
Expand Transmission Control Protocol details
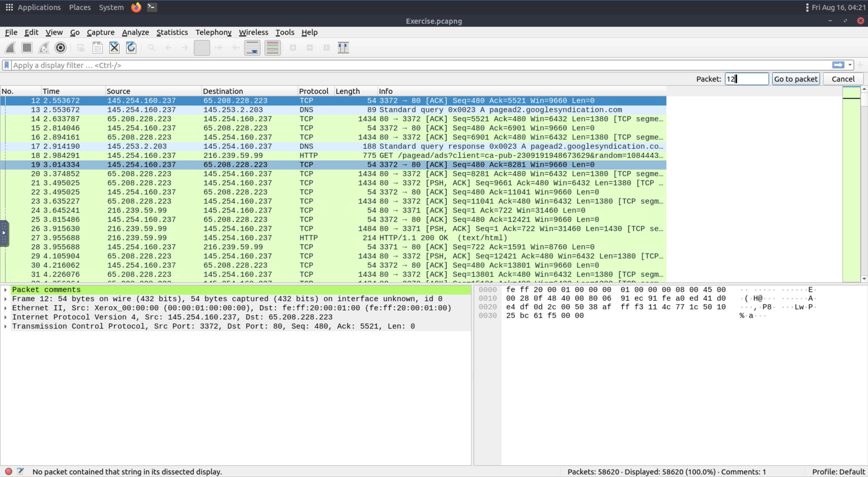5,326
